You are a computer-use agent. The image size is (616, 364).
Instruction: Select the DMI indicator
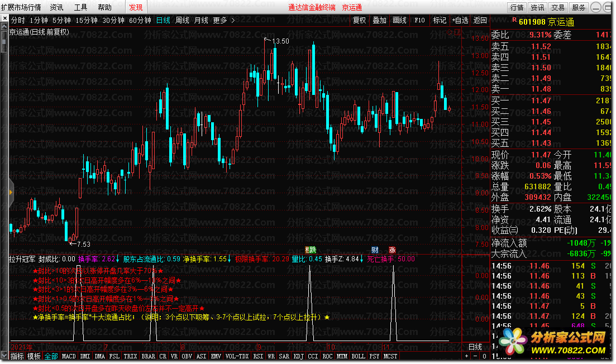tap(85, 356)
